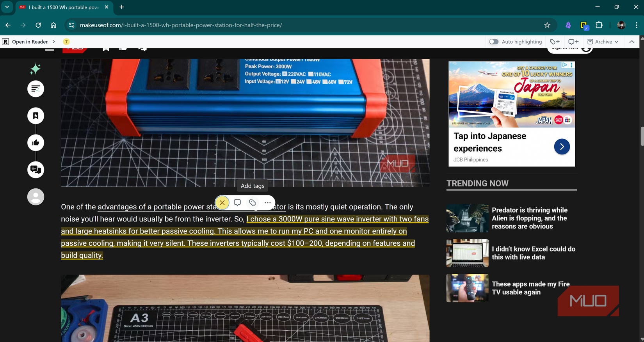
Task: Add a note using the speech bubble in highlight popup
Action: pos(237,203)
